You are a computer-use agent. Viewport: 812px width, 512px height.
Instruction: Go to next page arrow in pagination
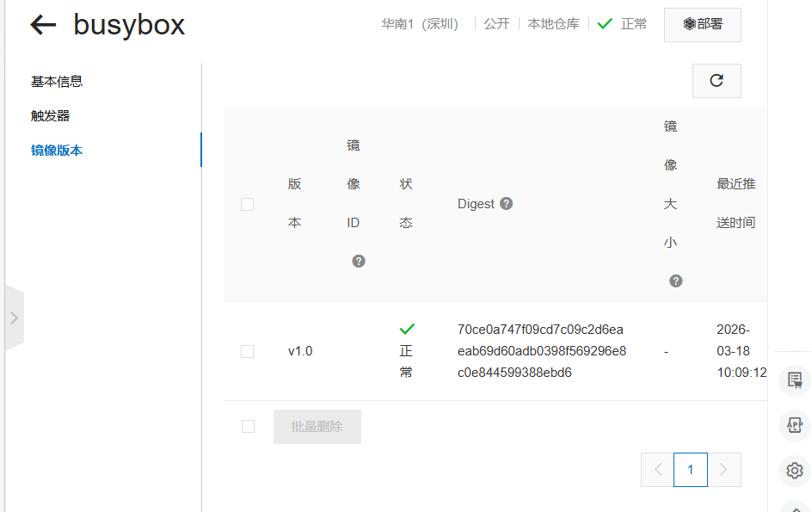point(724,470)
